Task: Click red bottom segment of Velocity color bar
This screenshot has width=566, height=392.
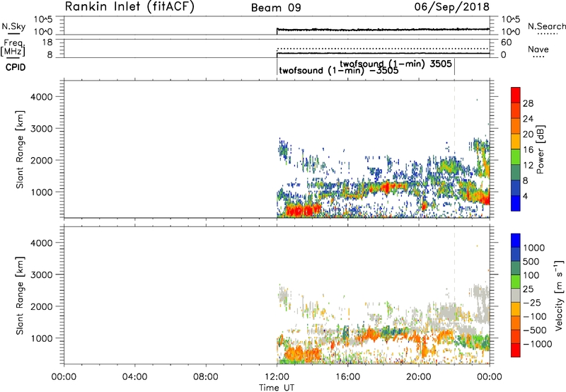Action: click(x=516, y=350)
